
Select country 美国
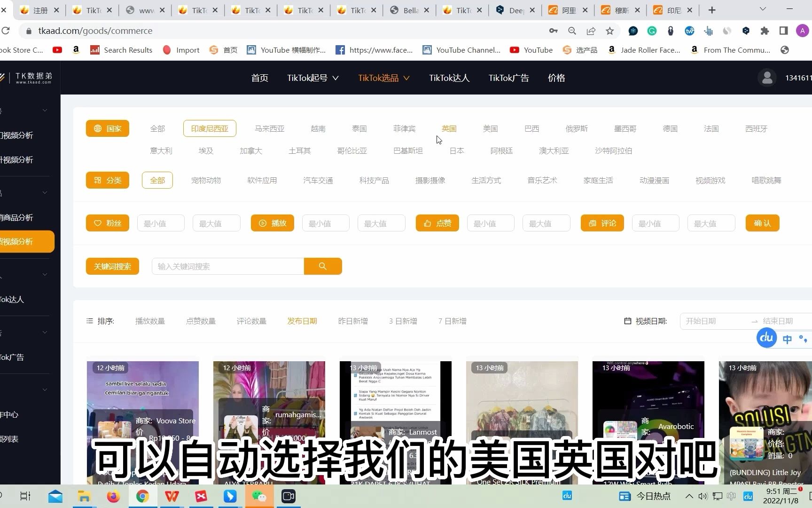click(x=490, y=128)
